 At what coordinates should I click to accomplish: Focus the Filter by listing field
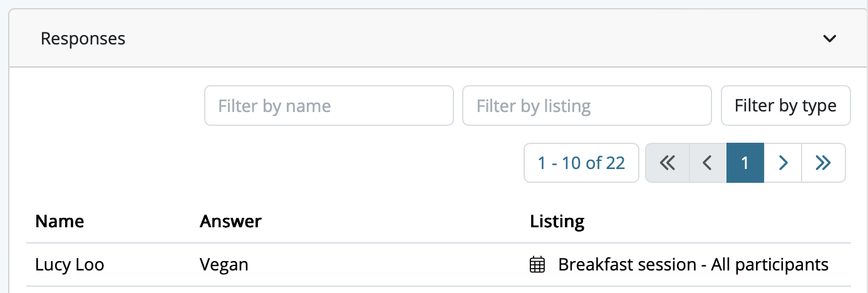587,106
